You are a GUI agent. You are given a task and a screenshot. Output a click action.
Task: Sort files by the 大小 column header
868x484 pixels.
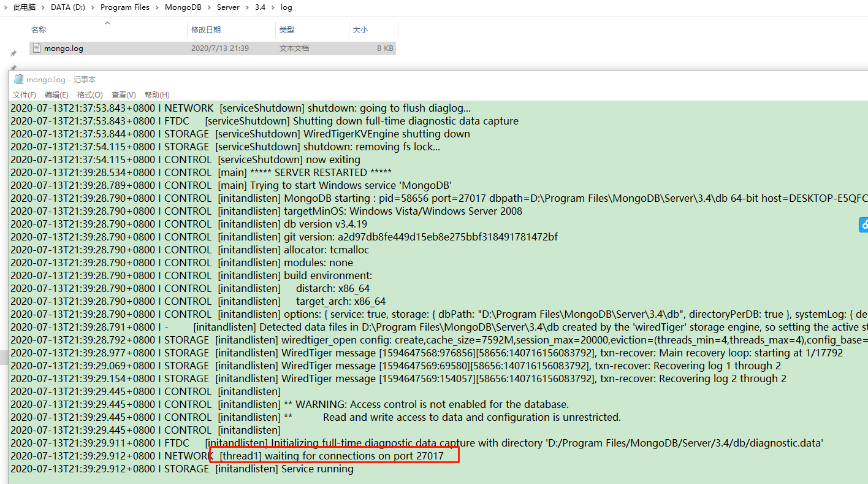[x=362, y=29]
